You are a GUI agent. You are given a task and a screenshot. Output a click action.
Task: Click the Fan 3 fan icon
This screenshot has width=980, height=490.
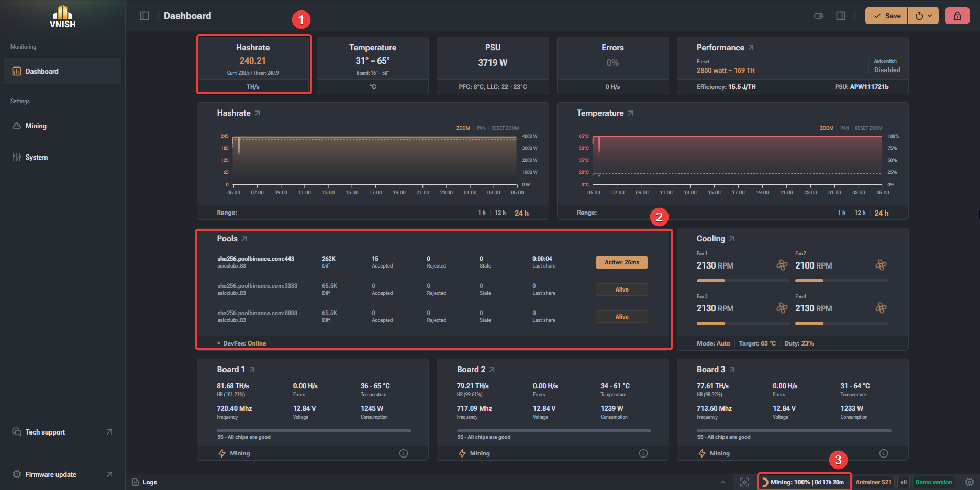(x=782, y=308)
